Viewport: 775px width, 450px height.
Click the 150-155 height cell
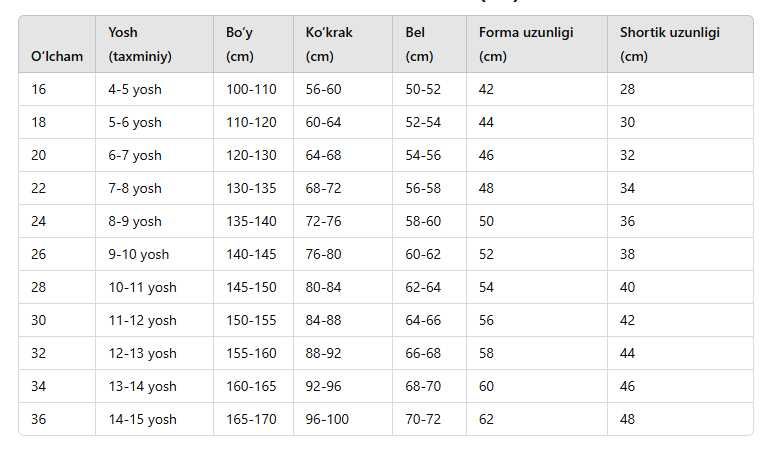click(251, 320)
